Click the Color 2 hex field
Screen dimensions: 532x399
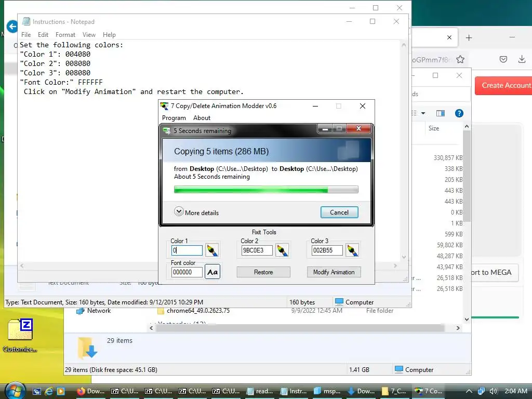[257, 250]
